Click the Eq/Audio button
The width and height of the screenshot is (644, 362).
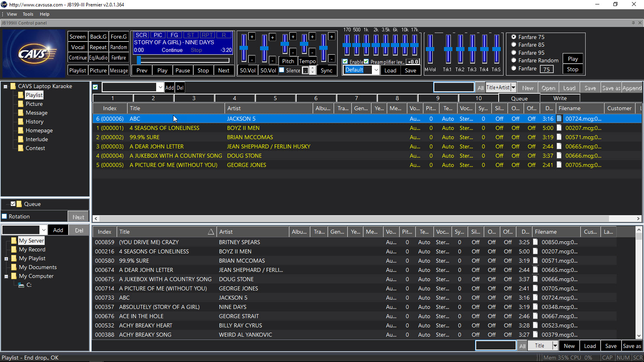pos(98,58)
